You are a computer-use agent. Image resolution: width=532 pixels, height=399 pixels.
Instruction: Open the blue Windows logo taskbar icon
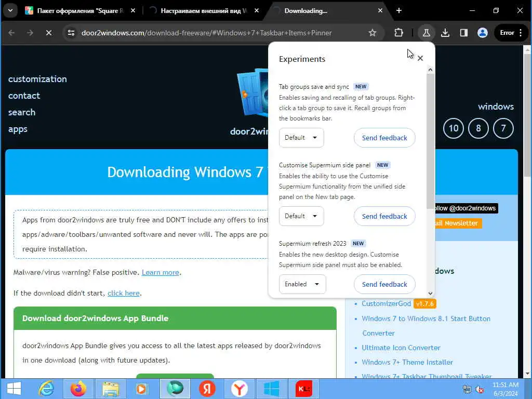pos(271,389)
